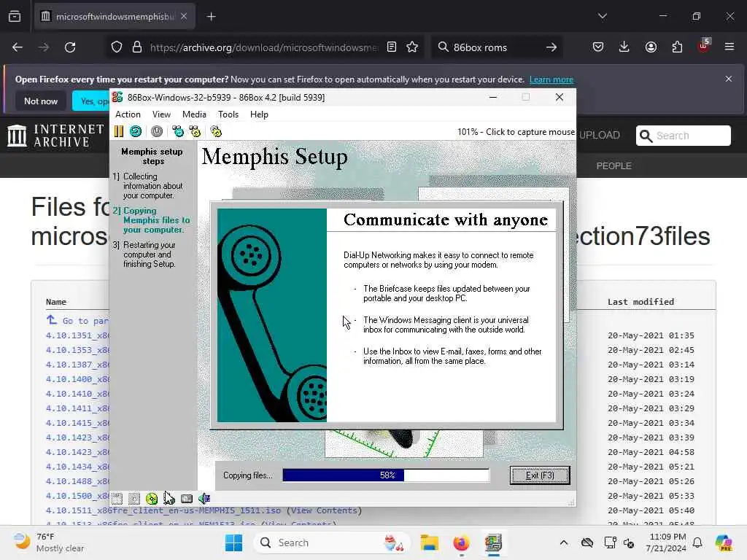Viewport: 747px width, 560px height.
Task: Click the first floppy drive status icon
Action: (x=117, y=499)
